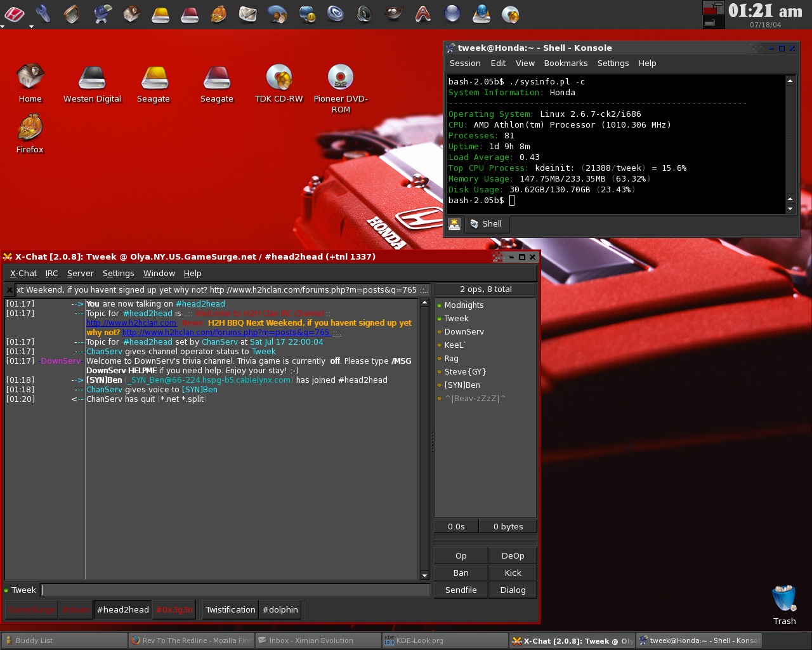Click the Dialog button
This screenshot has width=812, height=650.
[x=513, y=590]
